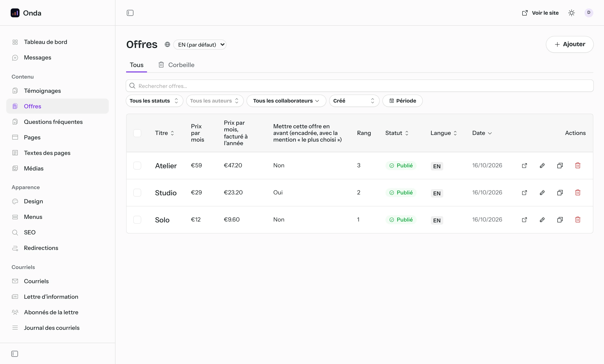This screenshot has width=604, height=364.
Task: Sort table by Titre column
Action: 164,133
